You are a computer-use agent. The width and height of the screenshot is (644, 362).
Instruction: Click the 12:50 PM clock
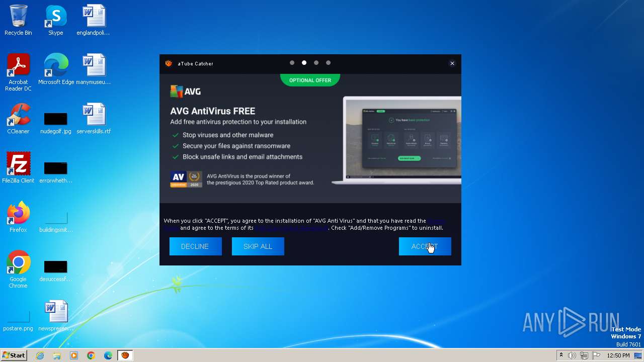[x=618, y=355]
